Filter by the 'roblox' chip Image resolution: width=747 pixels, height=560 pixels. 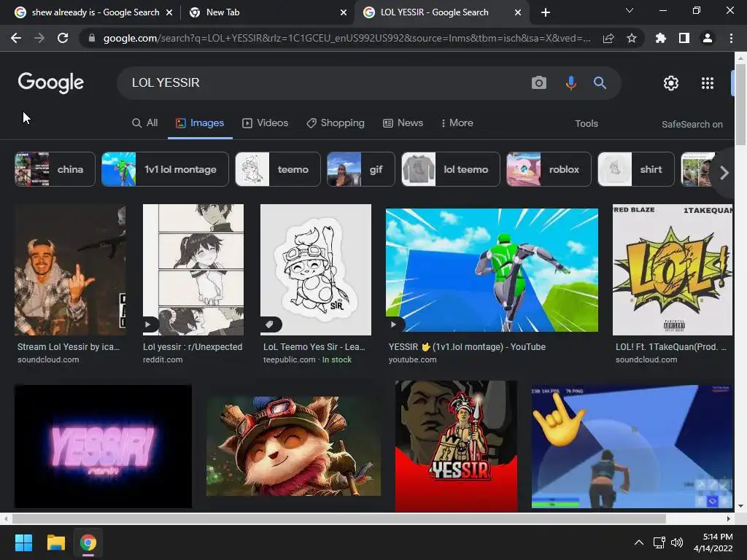(549, 169)
